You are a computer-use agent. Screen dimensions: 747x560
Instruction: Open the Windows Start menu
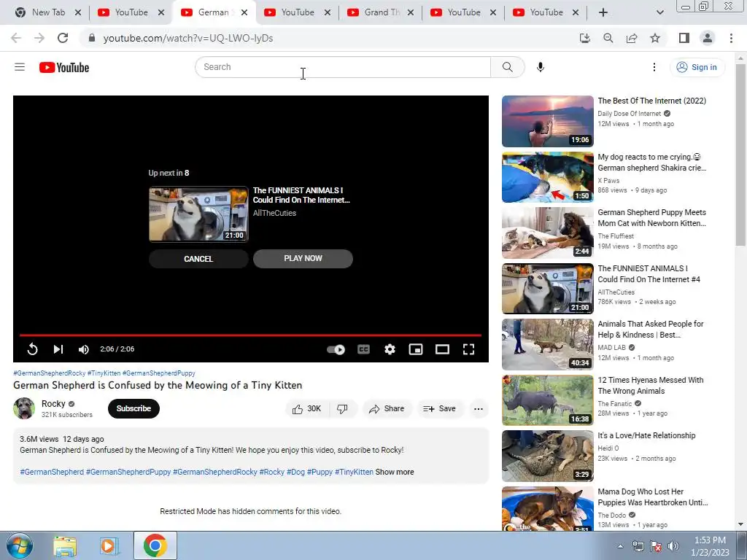20,545
